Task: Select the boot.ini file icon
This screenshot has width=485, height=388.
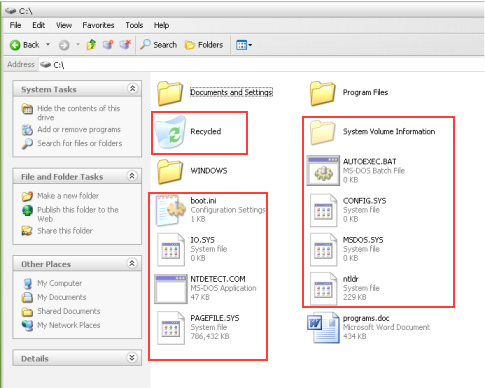Action: 170,210
